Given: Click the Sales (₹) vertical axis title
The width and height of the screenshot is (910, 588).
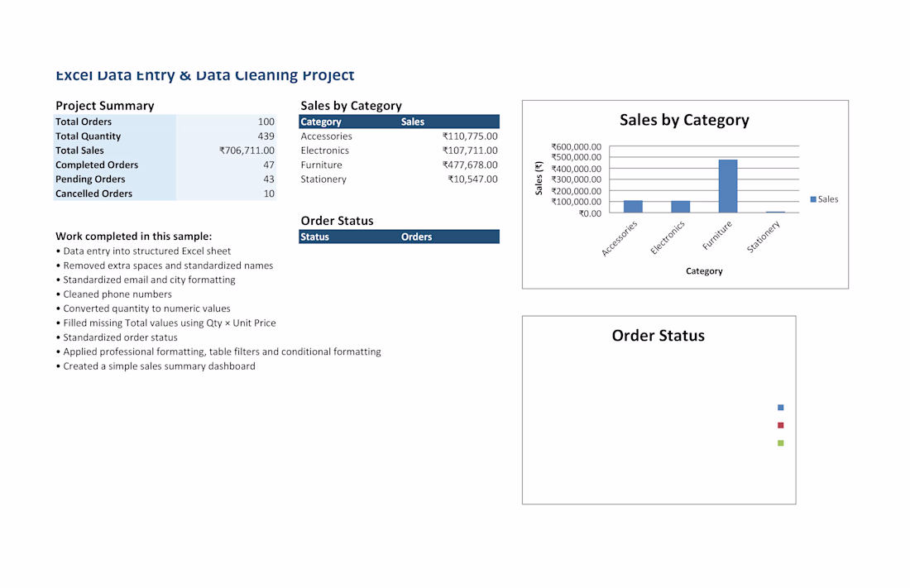Looking at the screenshot, I should pyautogui.click(x=539, y=178).
